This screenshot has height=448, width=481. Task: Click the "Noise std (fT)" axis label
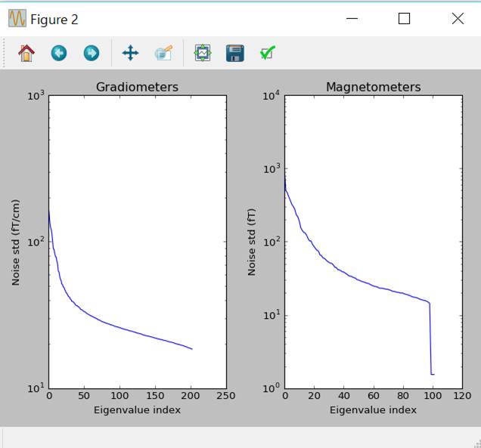click(x=252, y=242)
